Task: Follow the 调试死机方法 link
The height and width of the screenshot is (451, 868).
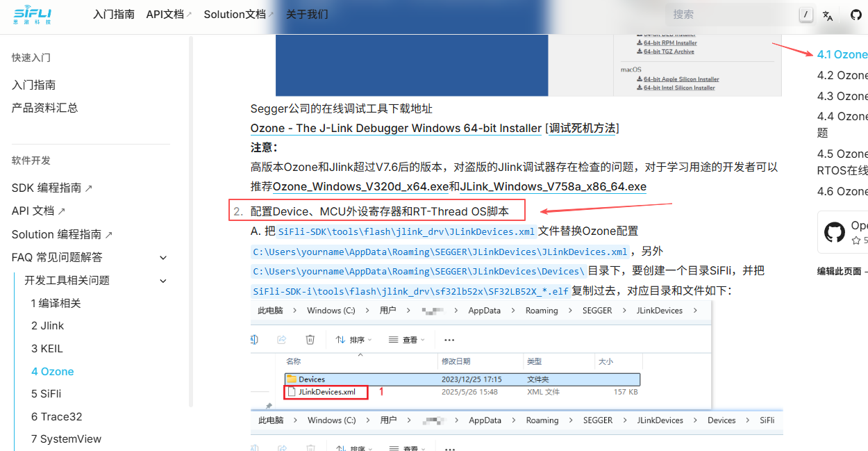Action: (x=583, y=128)
